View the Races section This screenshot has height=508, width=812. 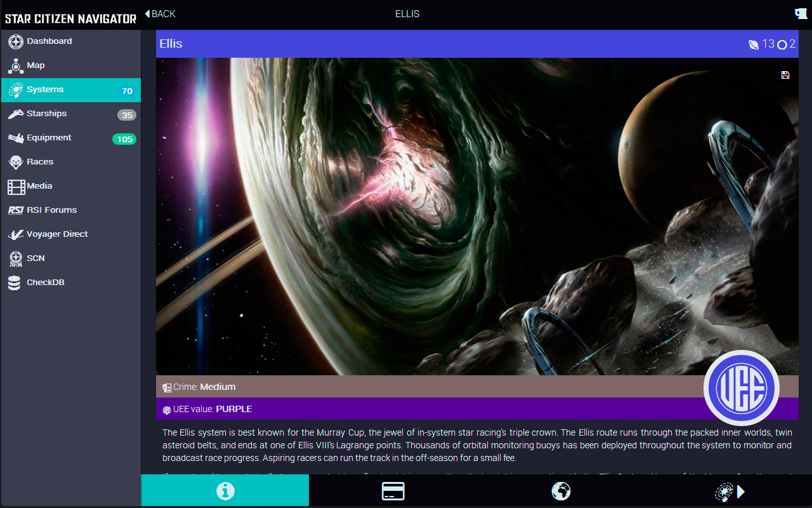pyautogui.click(x=40, y=162)
